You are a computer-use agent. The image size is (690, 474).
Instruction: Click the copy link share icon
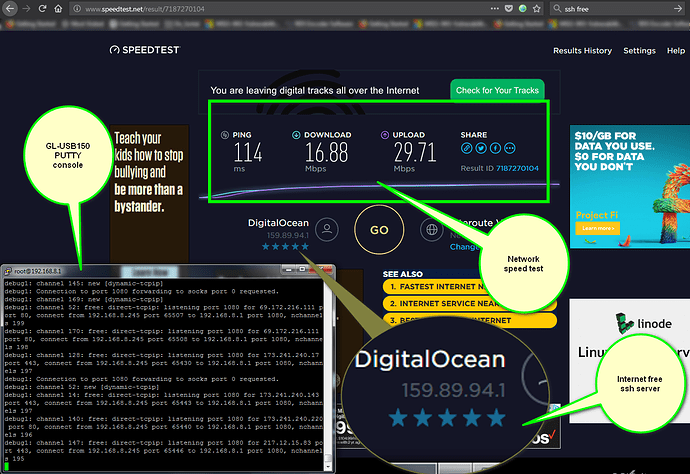tap(466, 148)
